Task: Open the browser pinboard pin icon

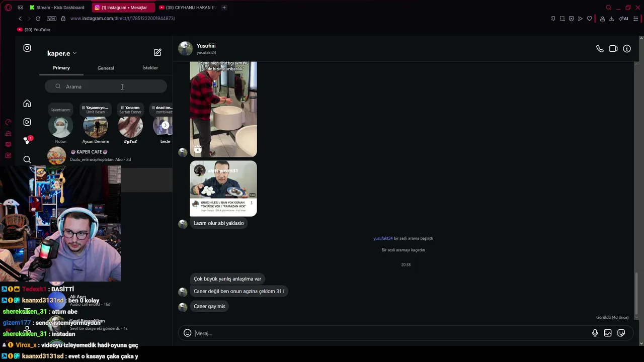Action: coord(553,19)
